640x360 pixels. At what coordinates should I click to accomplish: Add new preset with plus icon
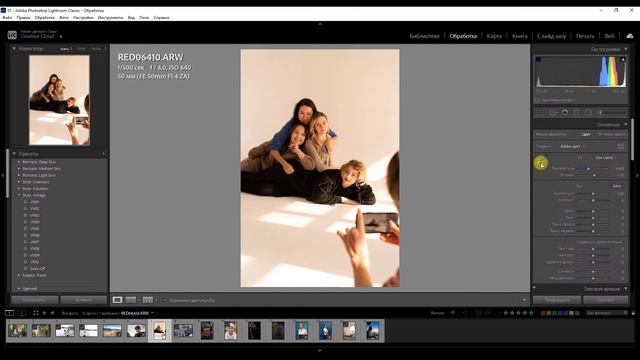(104, 154)
